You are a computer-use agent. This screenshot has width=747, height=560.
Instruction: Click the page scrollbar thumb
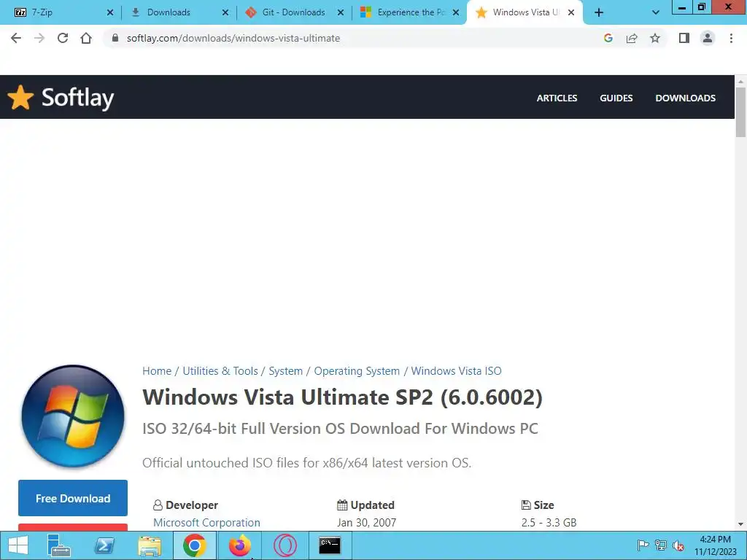(741, 112)
